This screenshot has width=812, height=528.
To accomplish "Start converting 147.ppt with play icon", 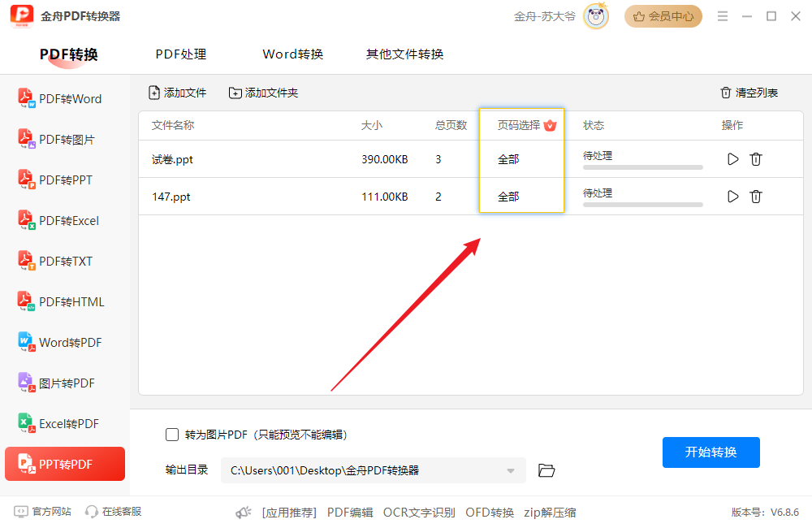I will point(732,197).
